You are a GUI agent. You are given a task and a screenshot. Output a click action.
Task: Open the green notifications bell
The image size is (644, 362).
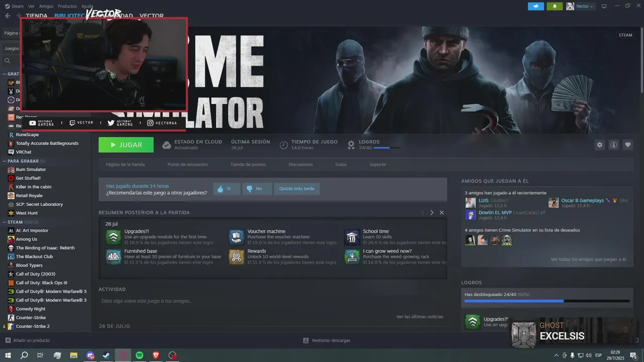pyautogui.click(x=555, y=6)
